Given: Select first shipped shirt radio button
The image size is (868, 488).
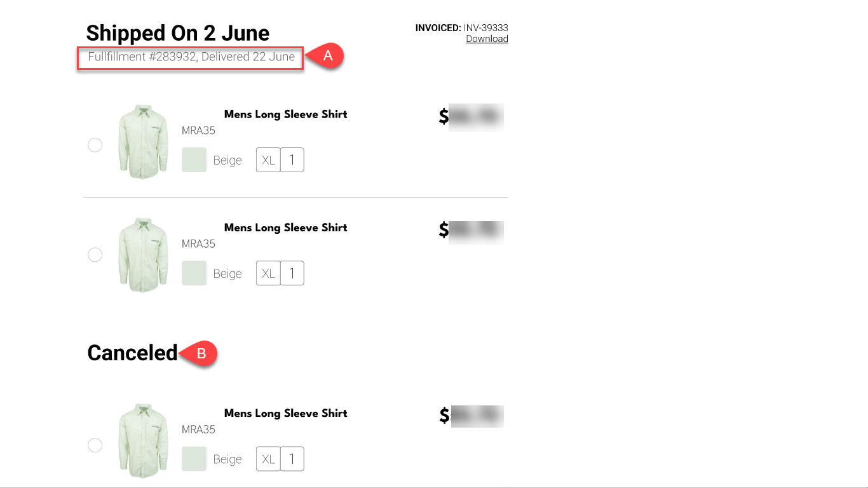Looking at the screenshot, I should (95, 146).
